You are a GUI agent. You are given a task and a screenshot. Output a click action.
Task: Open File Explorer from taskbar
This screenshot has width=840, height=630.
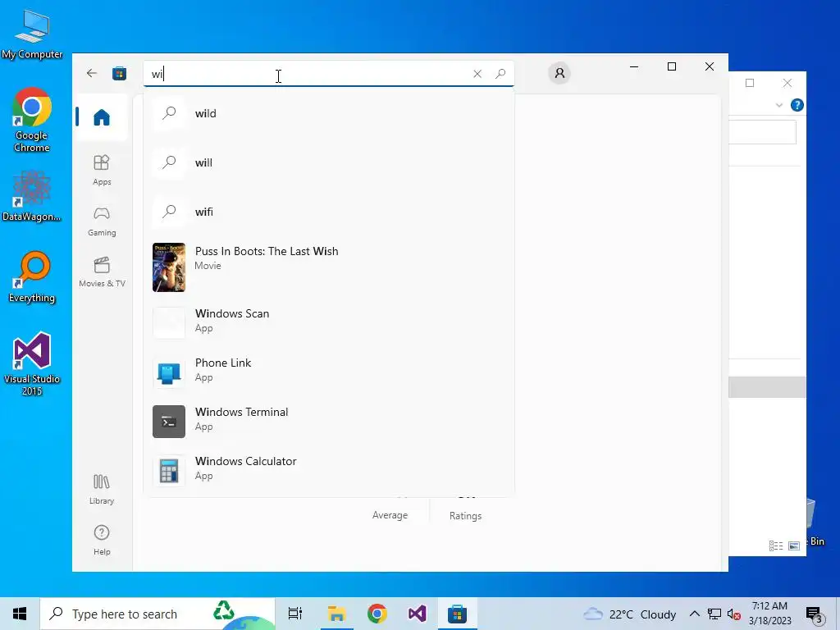[x=336, y=614]
